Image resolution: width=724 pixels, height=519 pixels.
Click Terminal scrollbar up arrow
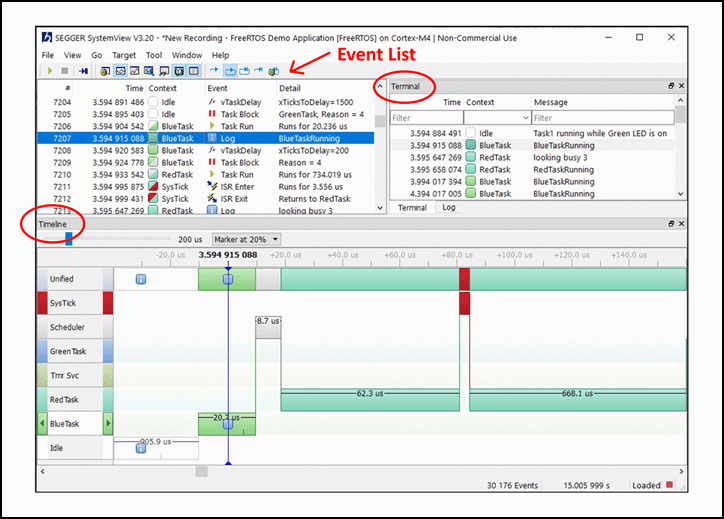pyautogui.click(x=680, y=100)
